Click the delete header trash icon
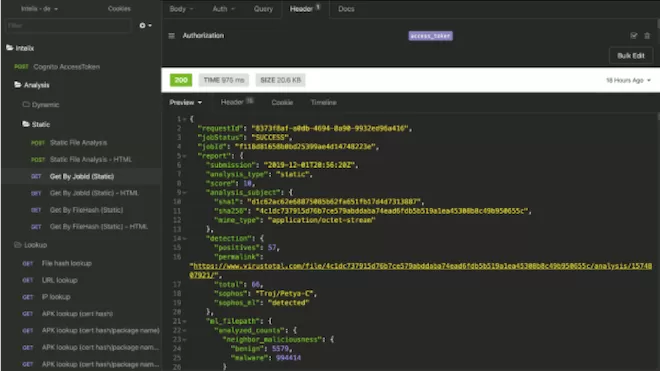This screenshot has width=660, height=371. point(647,36)
